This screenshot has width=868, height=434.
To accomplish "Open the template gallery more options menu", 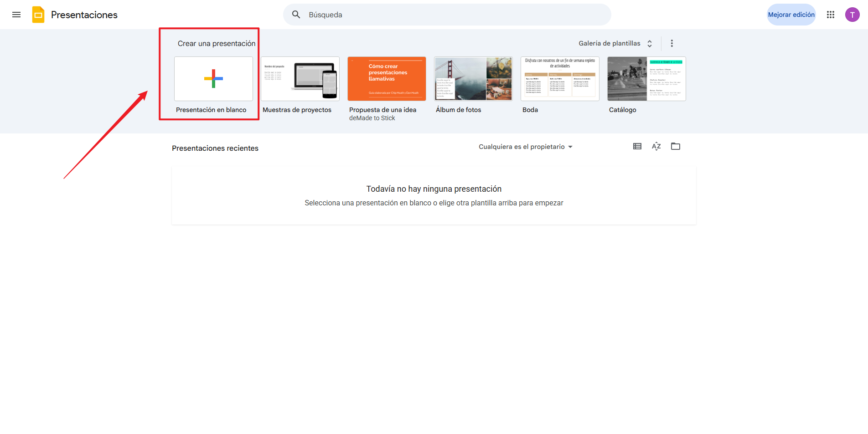I will pos(672,43).
